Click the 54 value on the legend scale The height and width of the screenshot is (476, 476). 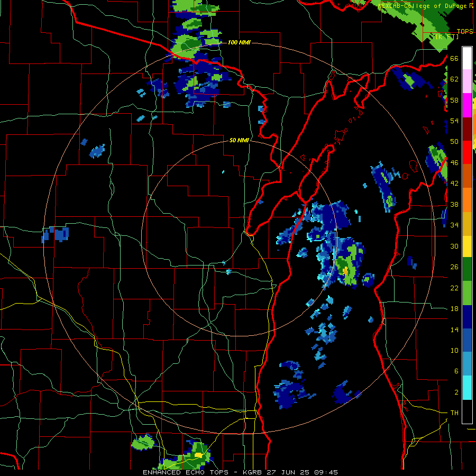(x=454, y=121)
